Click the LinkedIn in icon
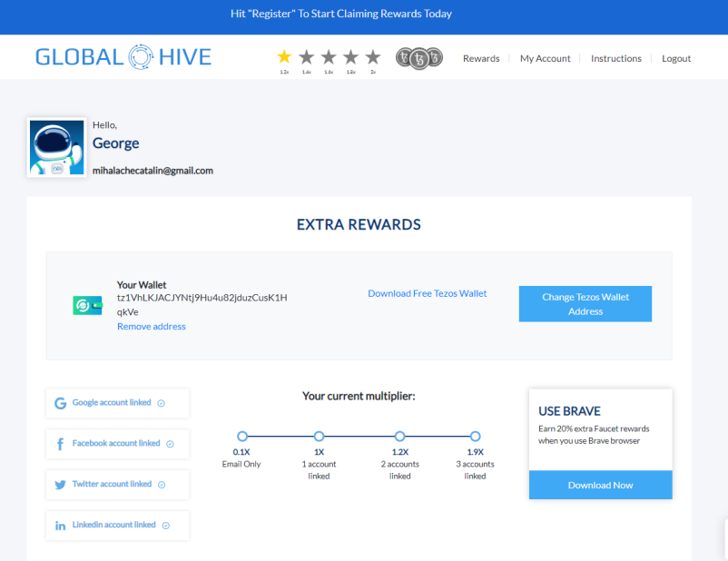This screenshot has width=728, height=561. (60, 526)
